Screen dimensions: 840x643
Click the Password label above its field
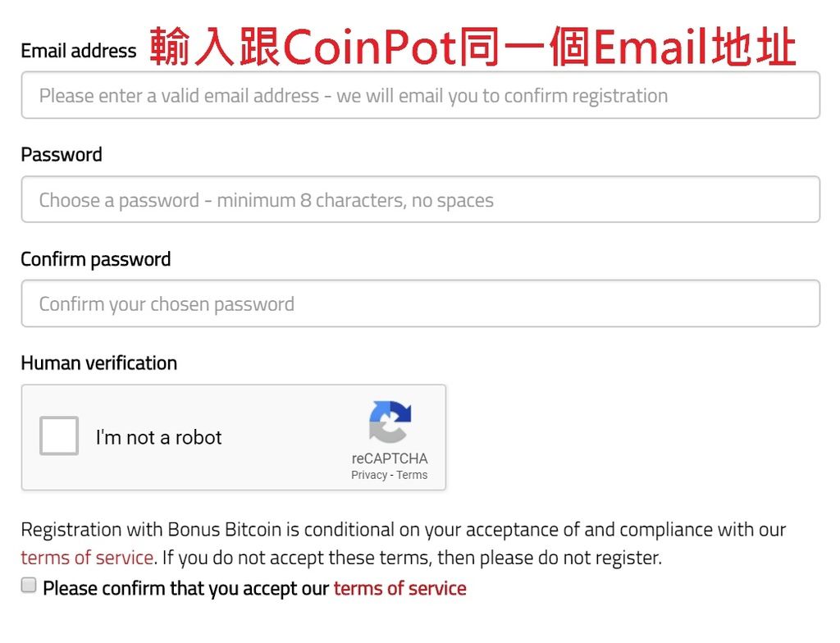(x=61, y=154)
